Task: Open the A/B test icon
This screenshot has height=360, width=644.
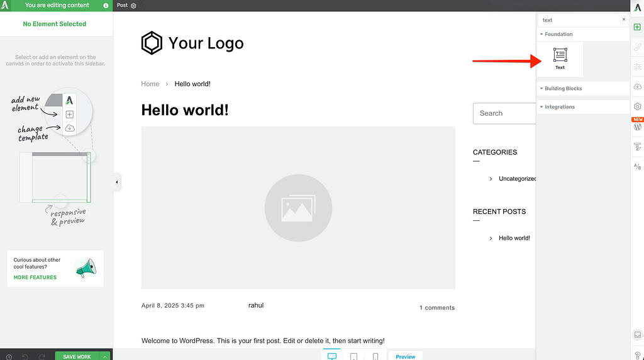Action: (637, 167)
